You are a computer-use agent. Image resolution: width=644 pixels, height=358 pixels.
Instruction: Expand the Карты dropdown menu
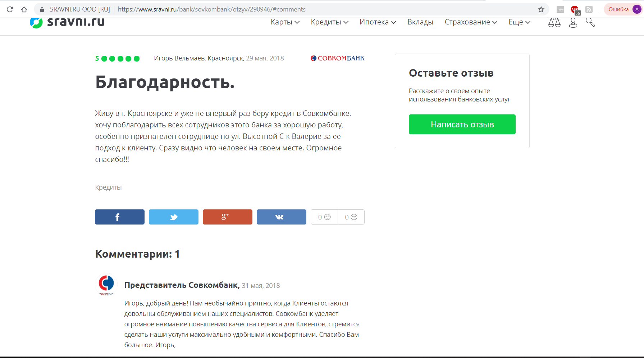click(x=285, y=22)
